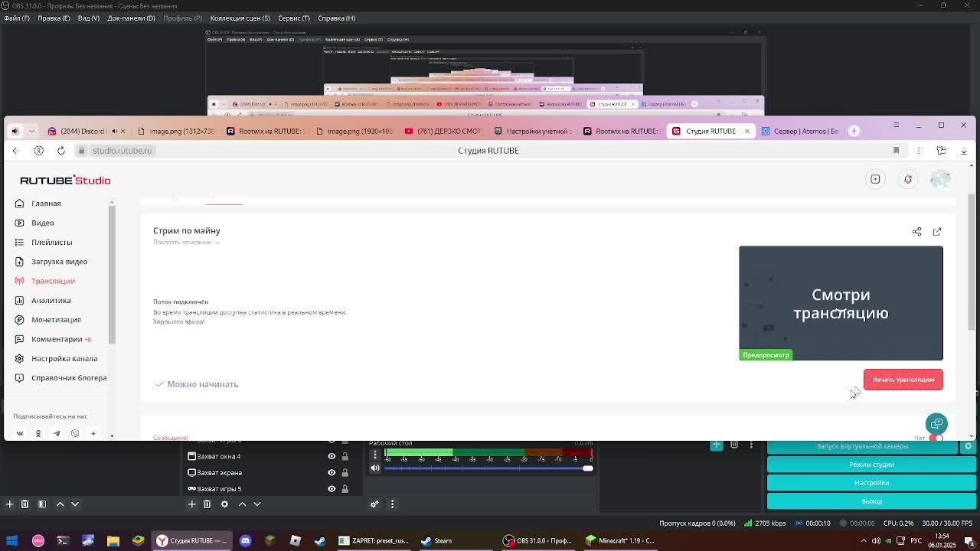Open the Видео section in sidebar

[43, 223]
